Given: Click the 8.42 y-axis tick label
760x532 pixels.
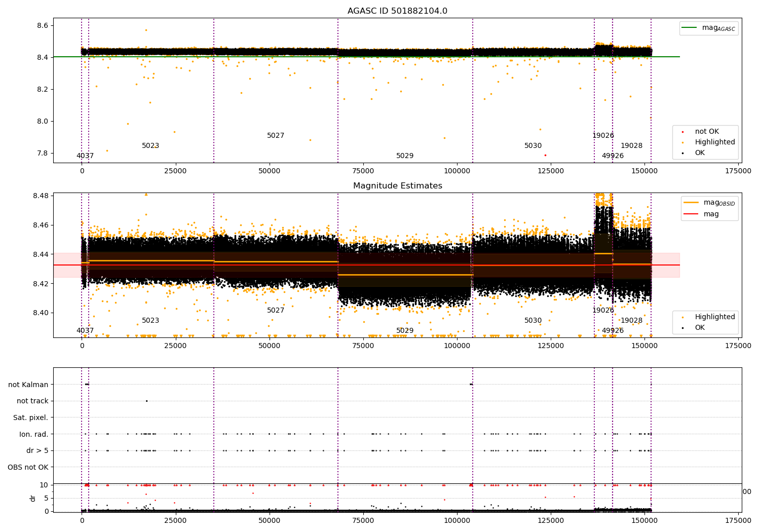Looking at the screenshot, I should pyautogui.click(x=41, y=284).
